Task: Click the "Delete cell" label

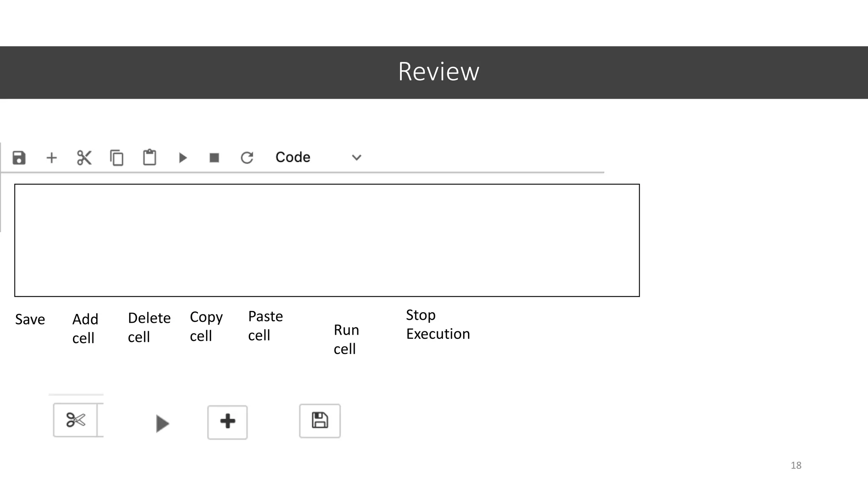Action: 149,327
